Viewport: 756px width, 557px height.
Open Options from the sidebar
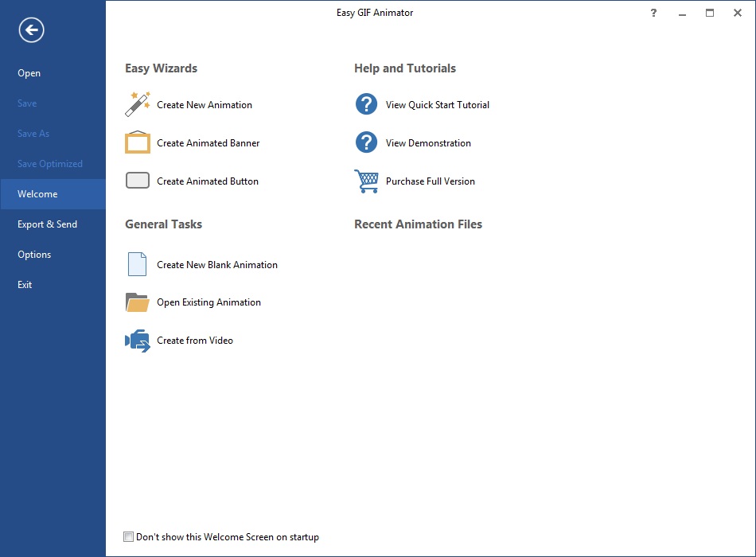pos(53,254)
